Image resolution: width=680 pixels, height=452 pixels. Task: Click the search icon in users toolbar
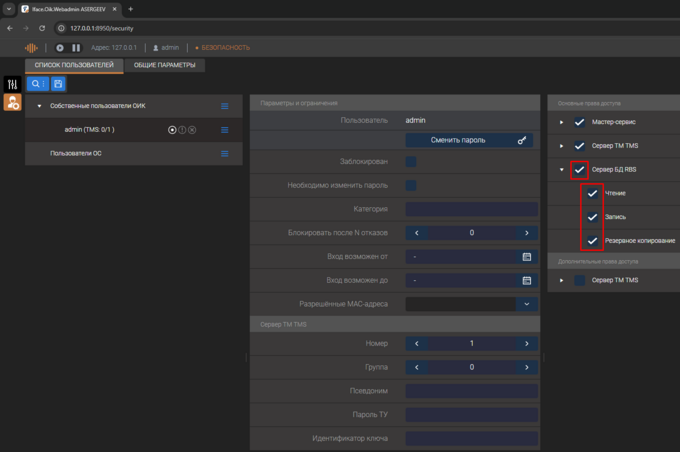coord(36,84)
